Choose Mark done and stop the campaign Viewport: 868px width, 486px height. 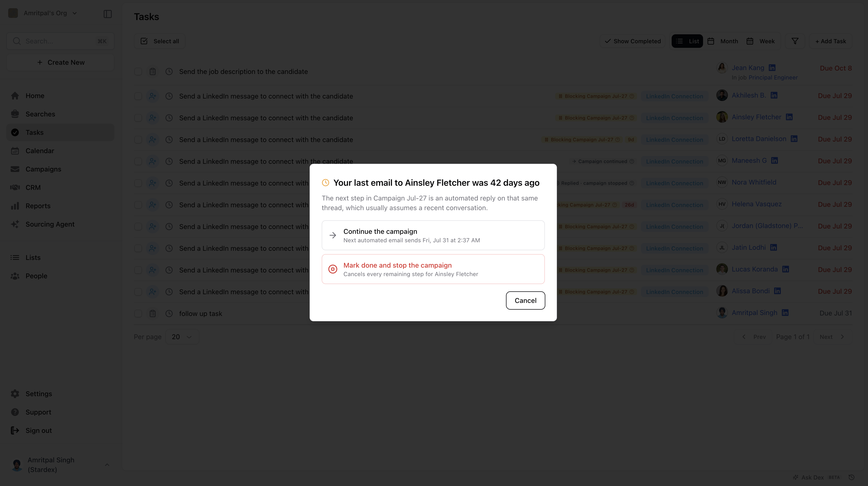(433, 269)
